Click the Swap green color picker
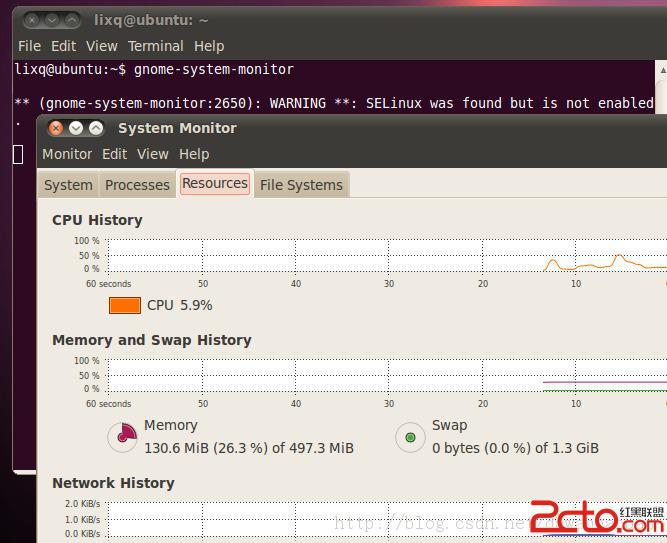The width and height of the screenshot is (667, 543). (410, 437)
